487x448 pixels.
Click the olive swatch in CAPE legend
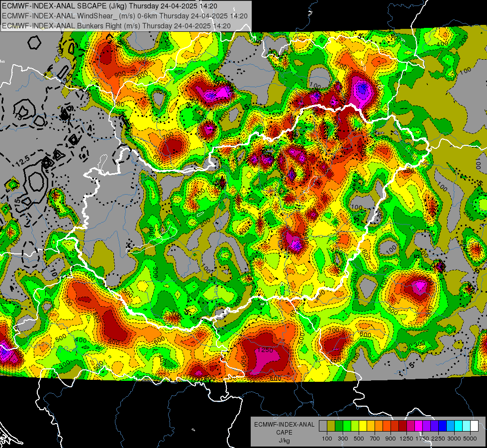click(x=331, y=426)
